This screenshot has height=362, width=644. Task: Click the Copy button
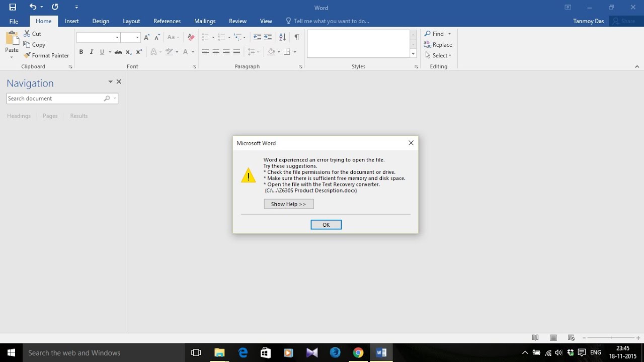[34, 45]
